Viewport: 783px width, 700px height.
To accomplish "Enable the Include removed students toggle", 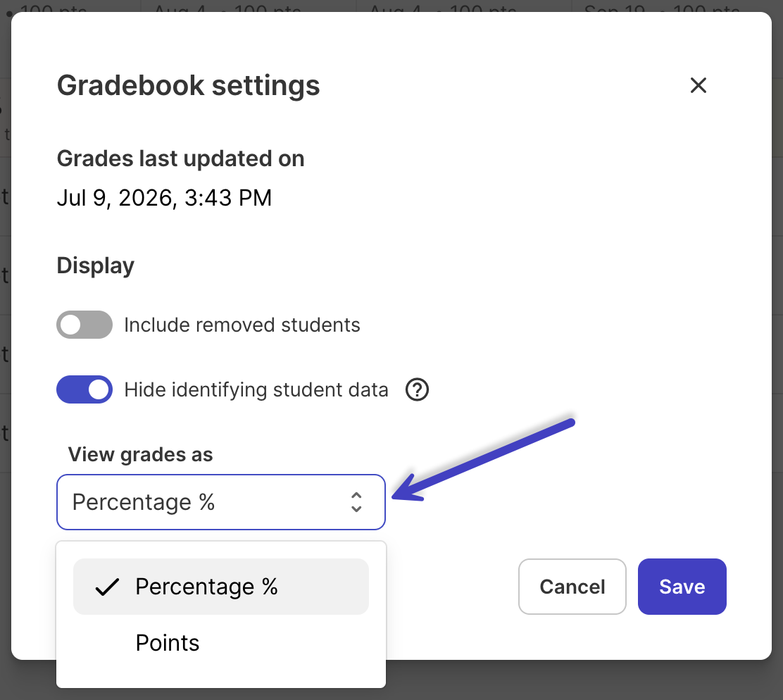I will pos(84,325).
